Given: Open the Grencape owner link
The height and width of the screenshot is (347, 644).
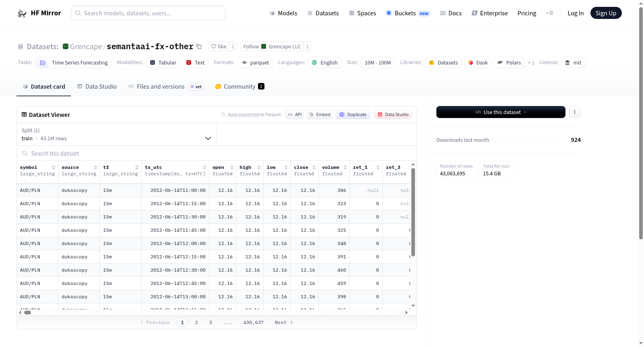Looking at the screenshot, I should pyautogui.click(x=86, y=46).
